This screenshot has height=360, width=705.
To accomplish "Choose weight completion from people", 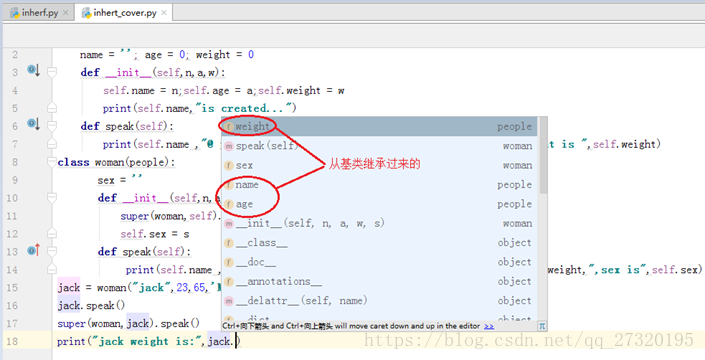I will coord(379,127).
